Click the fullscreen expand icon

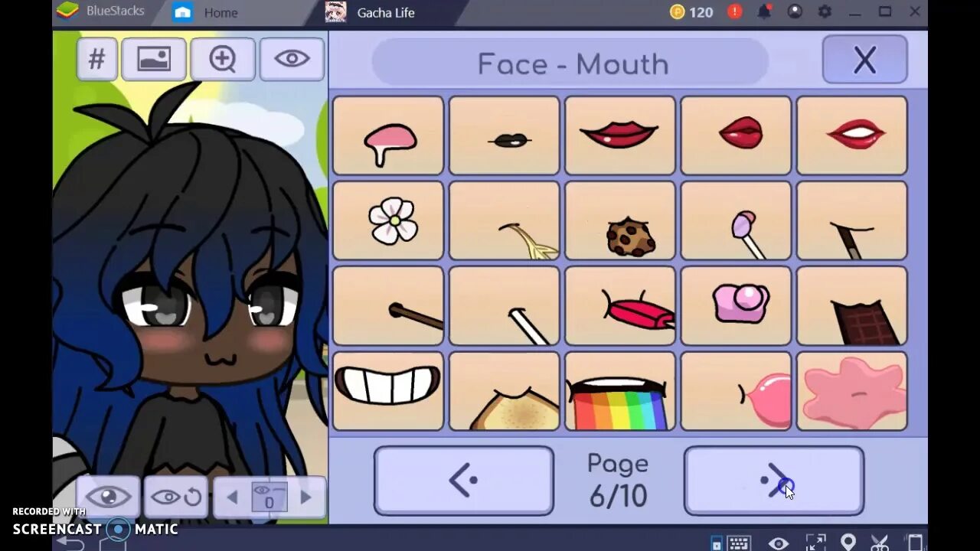coord(816,543)
